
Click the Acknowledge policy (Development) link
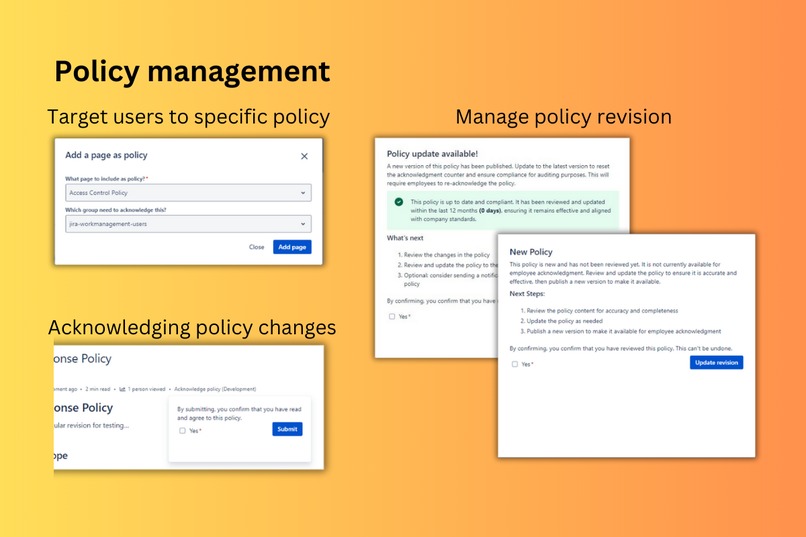coord(215,389)
